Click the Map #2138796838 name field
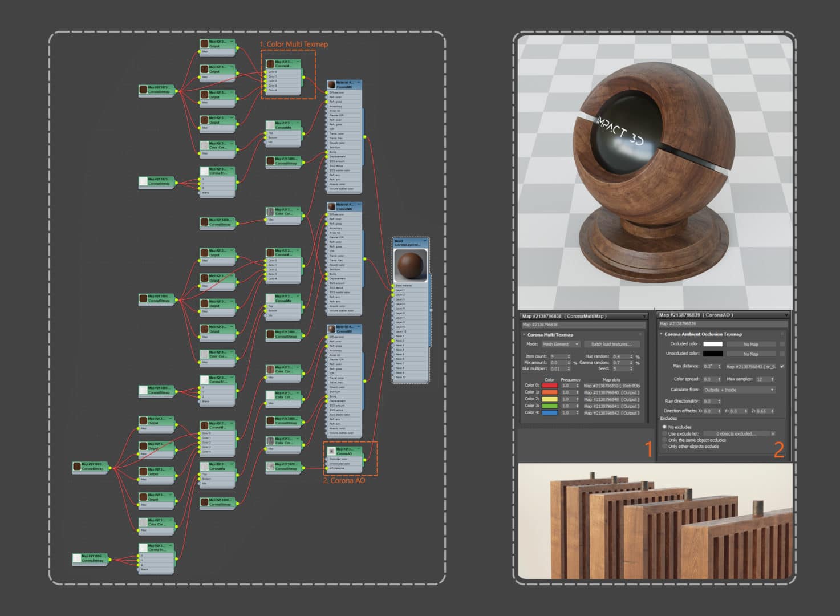This screenshot has height=616, width=840. [583, 325]
